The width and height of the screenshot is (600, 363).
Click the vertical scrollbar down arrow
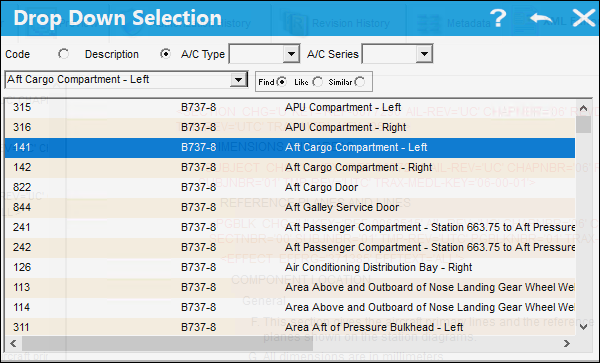tap(584, 327)
